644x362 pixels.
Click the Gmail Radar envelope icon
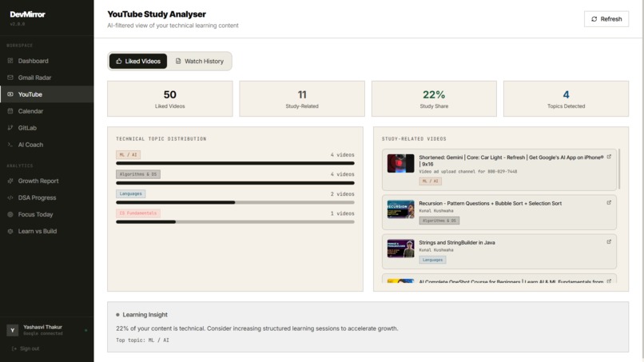10,78
